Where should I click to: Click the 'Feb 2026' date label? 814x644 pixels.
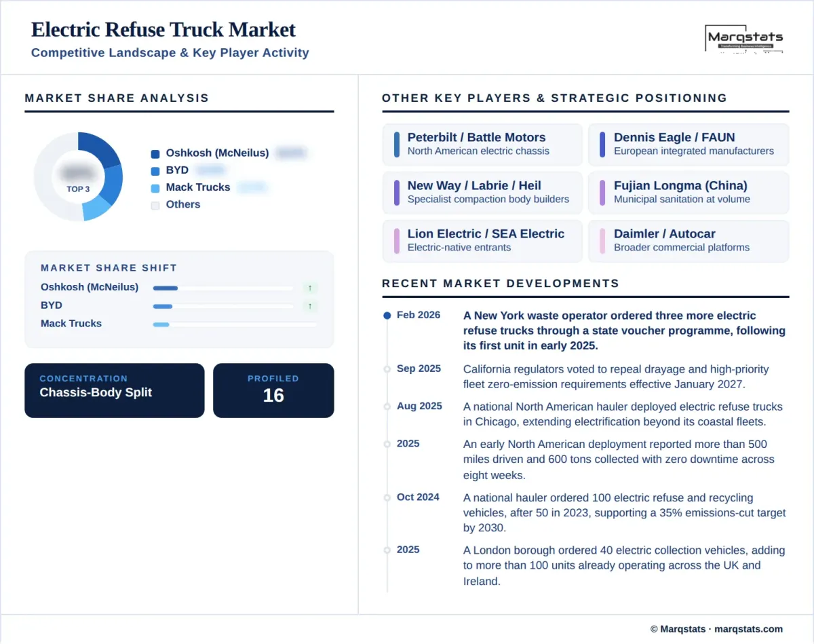[419, 315]
